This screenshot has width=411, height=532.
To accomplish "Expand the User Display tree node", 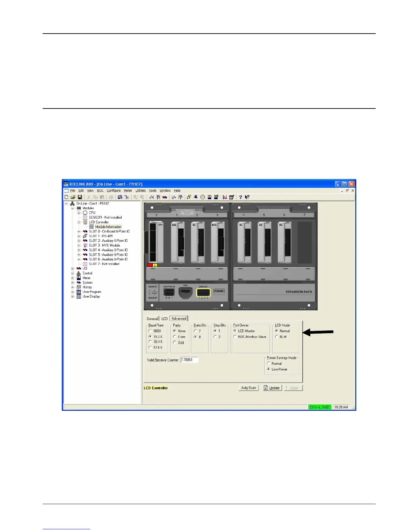I will (73, 297).
